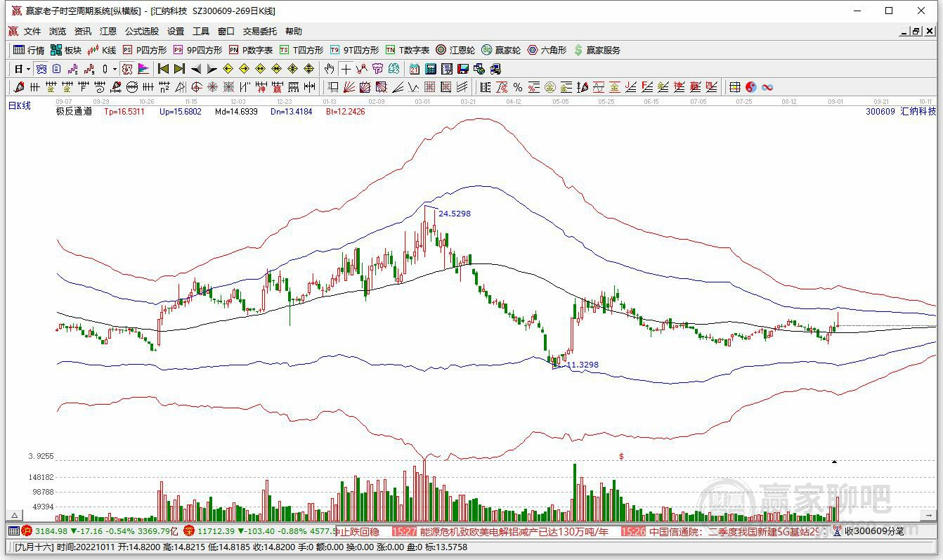943x560 pixels.
Task: Select the red fan-lines drawing tool
Action: [x=349, y=87]
